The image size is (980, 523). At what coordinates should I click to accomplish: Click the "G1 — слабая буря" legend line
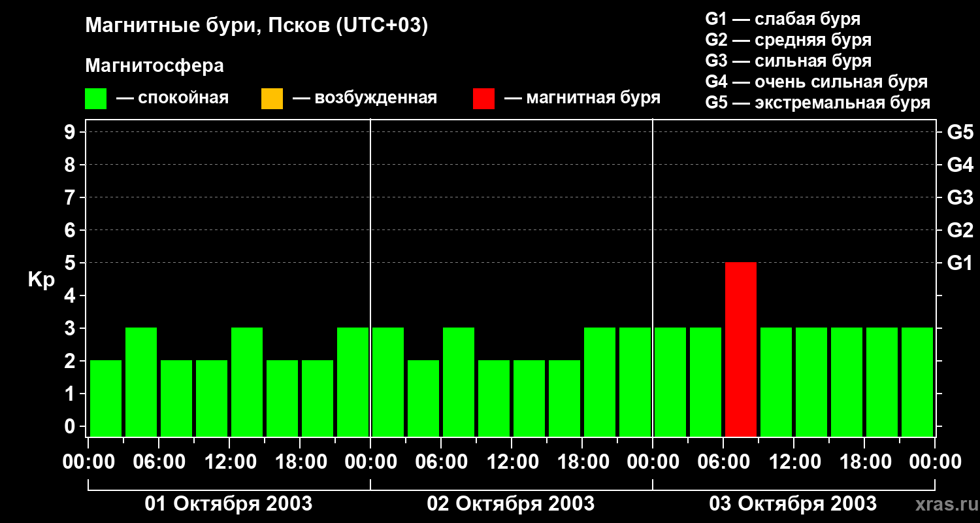pos(783,19)
